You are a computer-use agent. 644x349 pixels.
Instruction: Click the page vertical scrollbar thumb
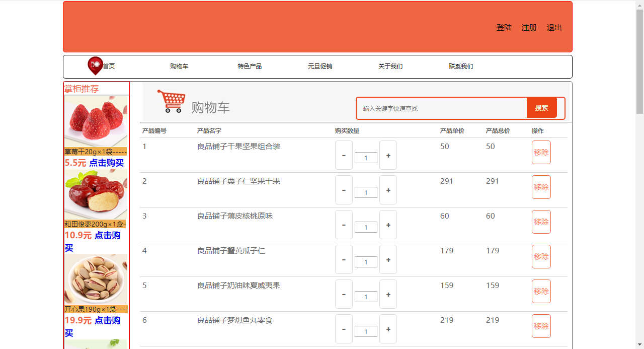click(639, 61)
